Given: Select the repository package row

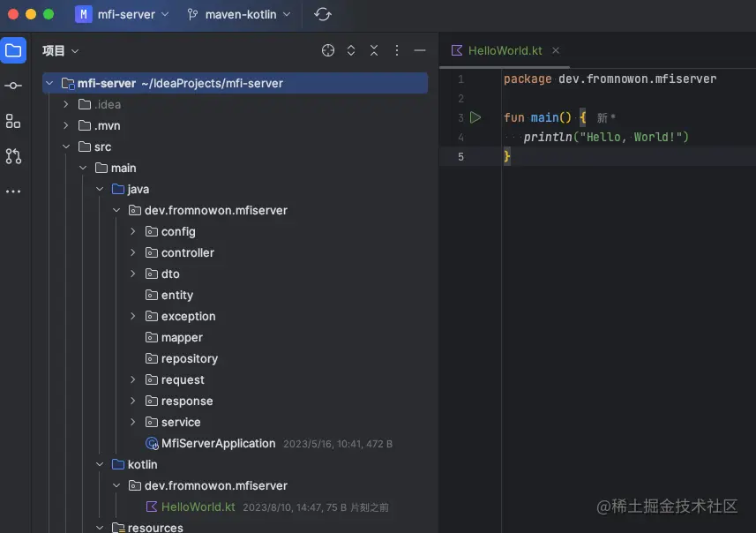Looking at the screenshot, I should coord(236,358).
